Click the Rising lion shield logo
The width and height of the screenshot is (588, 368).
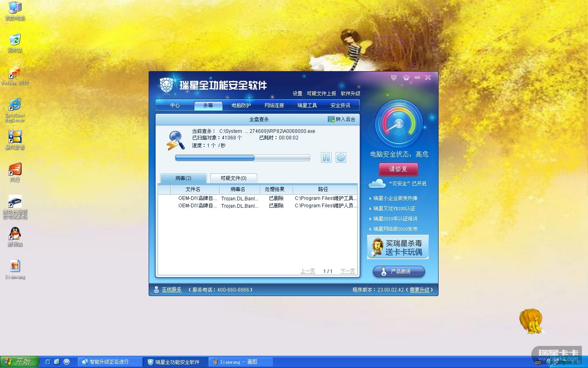(166, 85)
